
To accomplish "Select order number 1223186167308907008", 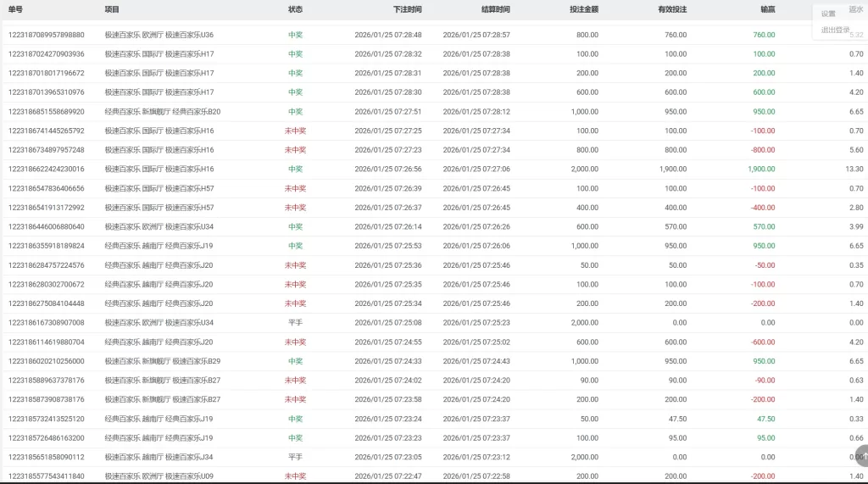I will point(47,323).
